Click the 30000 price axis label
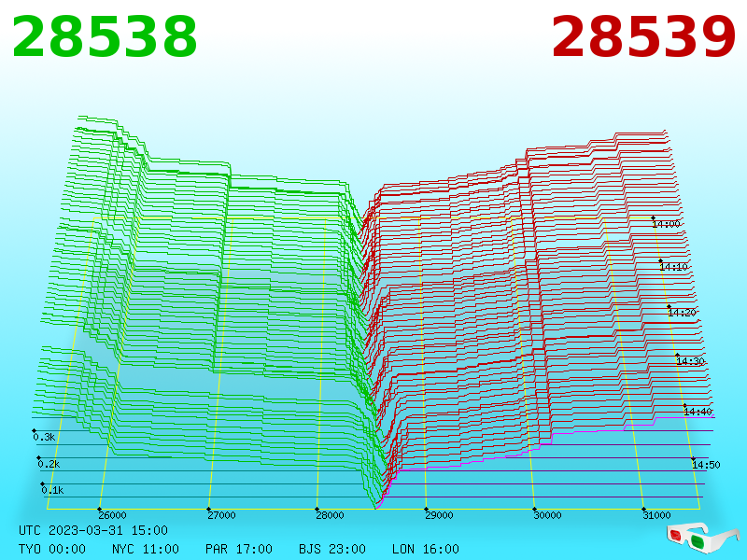Screen dimensions: 747x560 pyautogui.click(x=547, y=515)
